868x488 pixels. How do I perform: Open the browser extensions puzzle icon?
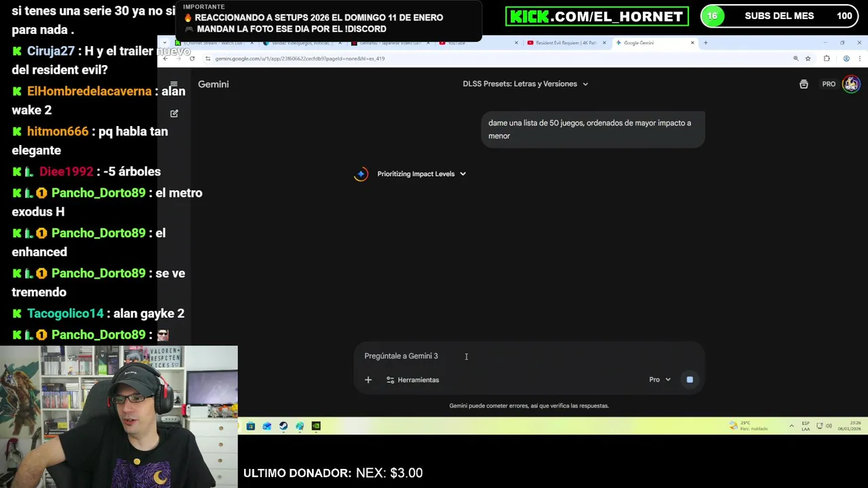pos(827,59)
